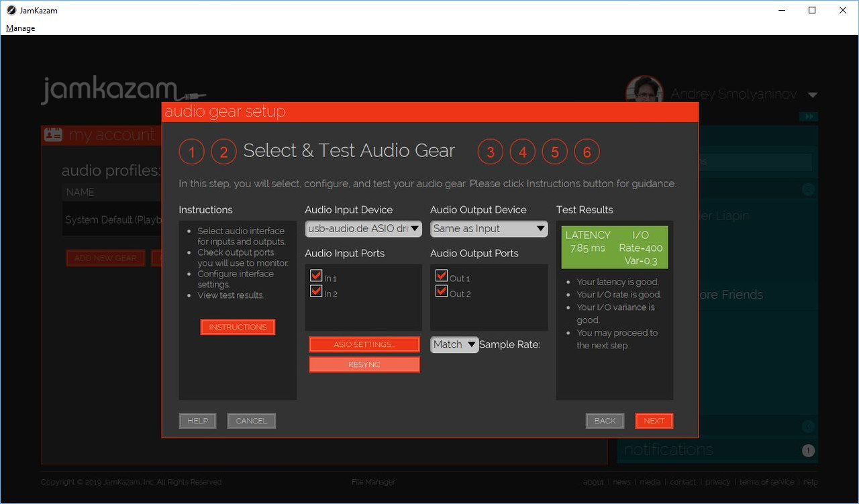Image resolution: width=859 pixels, height=504 pixels.
Task: Open terms of service link
Action: pyautogui.click(x=766, y=482)
